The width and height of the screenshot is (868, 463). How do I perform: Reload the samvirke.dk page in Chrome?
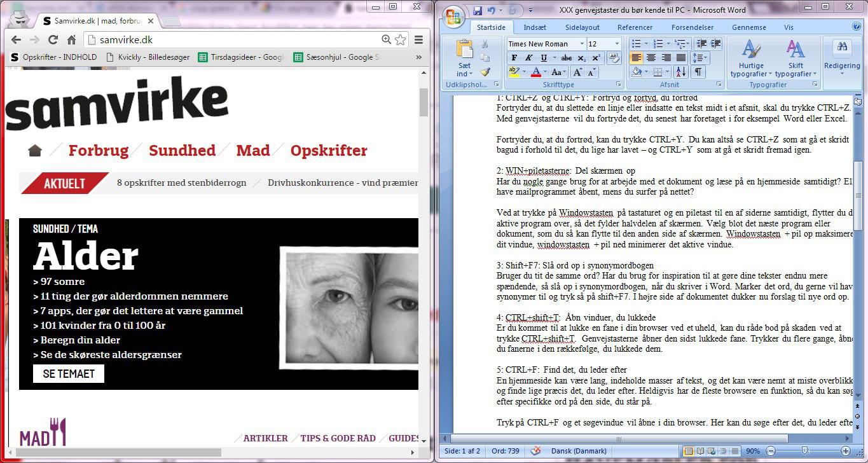(x=53, y=39)
